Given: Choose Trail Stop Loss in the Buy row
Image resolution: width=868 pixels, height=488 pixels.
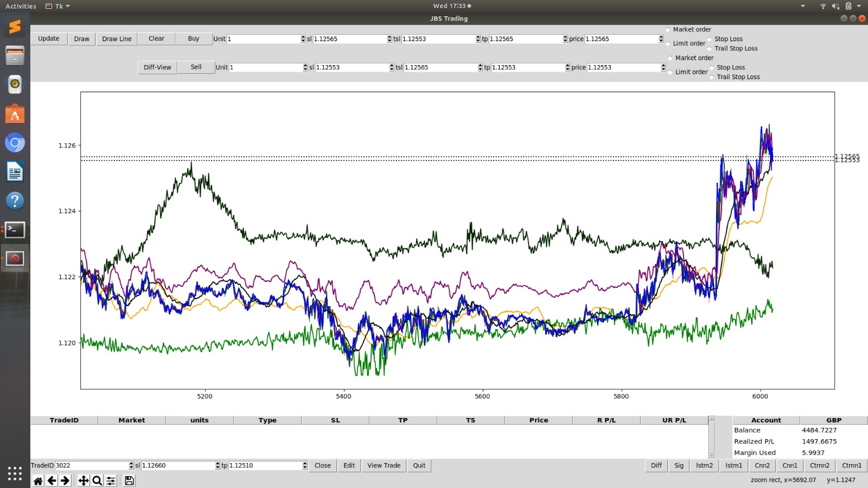Looking at the screenshot, I should (x=710, y=49).
